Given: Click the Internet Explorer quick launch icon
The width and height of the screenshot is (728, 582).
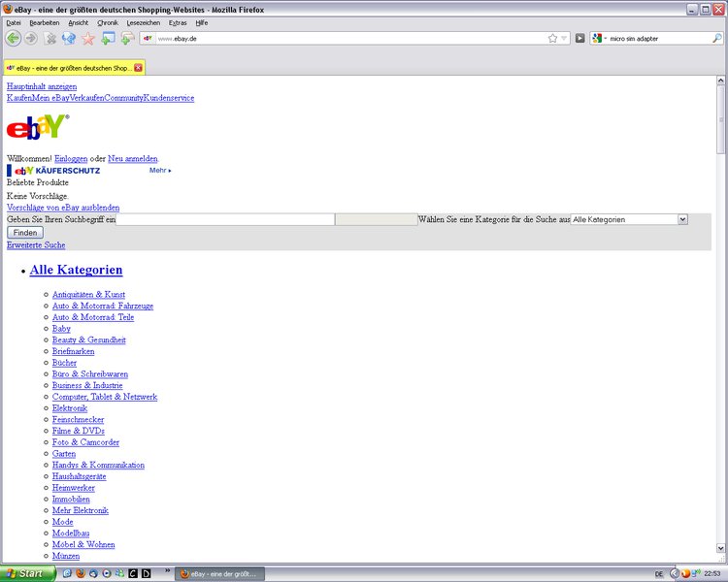Looking at the screenshot, I should pos(67,573).
